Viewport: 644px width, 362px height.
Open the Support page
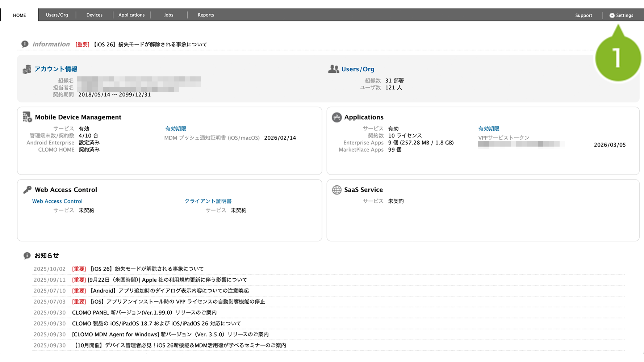pyautogui.click(x=584, y=15)
